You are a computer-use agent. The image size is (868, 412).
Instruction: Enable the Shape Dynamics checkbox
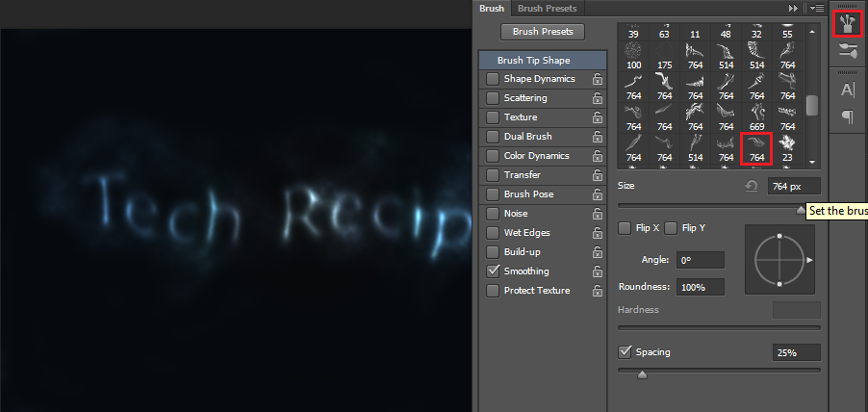(493, 79)
